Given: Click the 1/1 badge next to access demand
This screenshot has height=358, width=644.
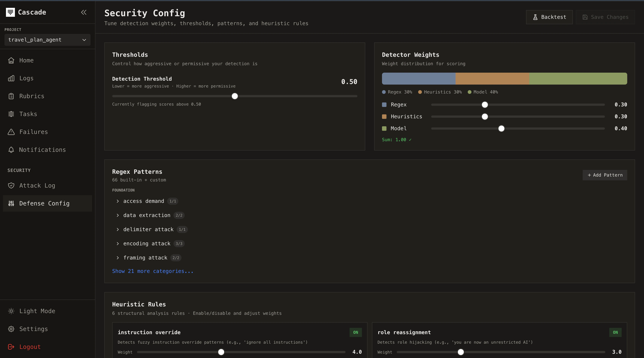Looking at the screenshot, I should [173, 201].
